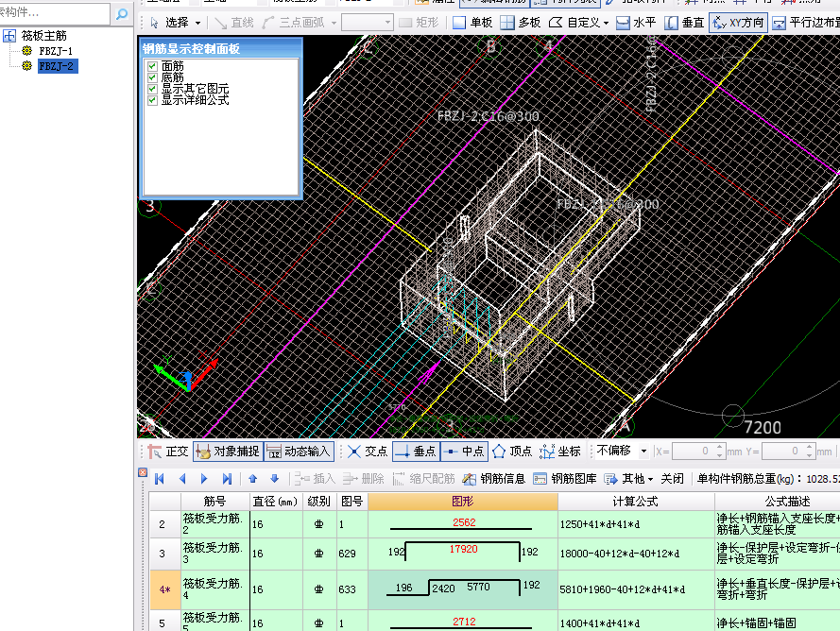Click the 平行边布置 toolbar button

805,23
